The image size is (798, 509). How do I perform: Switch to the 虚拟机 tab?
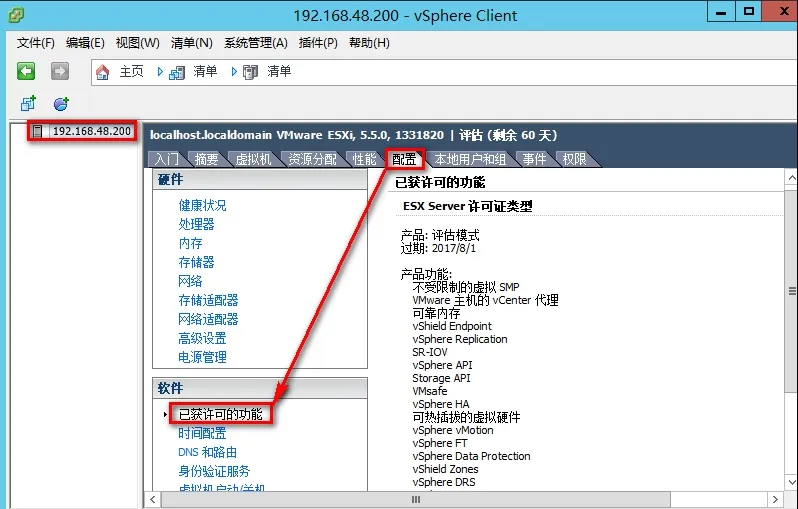click(253, 159)
